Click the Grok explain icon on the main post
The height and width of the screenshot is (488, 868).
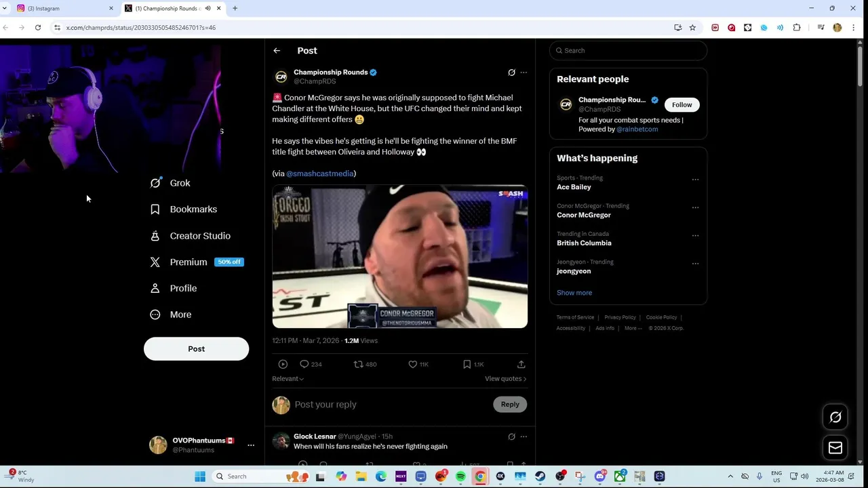tap(511, 73)
